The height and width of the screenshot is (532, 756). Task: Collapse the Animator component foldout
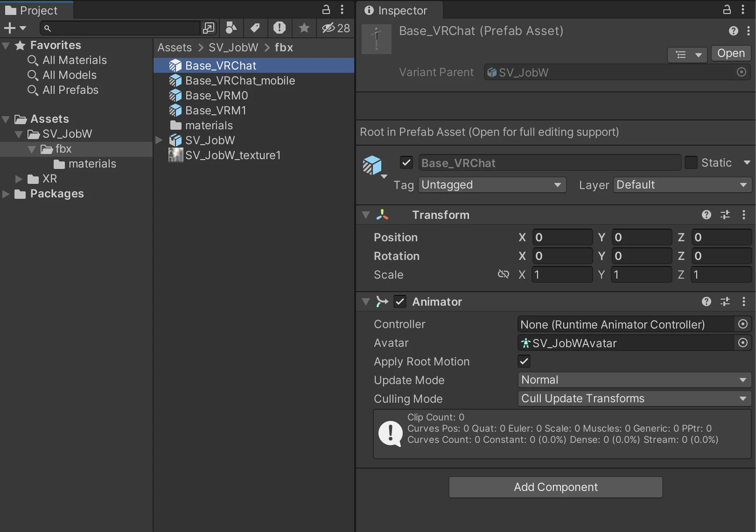366,301
